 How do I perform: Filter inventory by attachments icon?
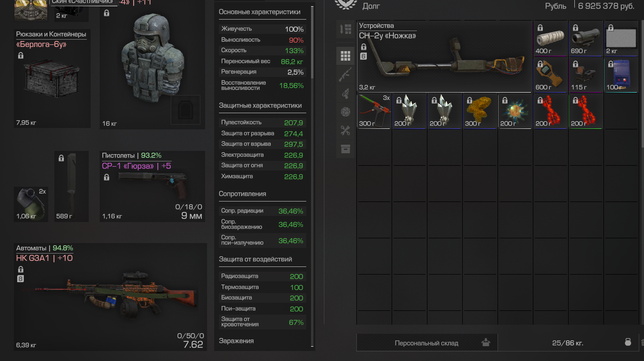[345, 93]
